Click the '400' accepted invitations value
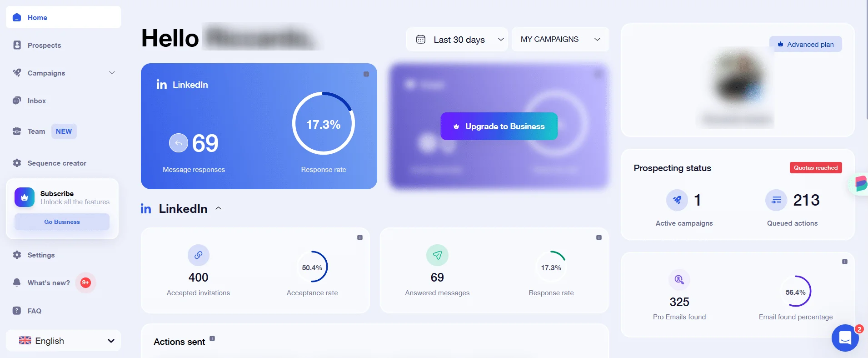The height and width of the screenshot is (358, 868). point(199,277)
